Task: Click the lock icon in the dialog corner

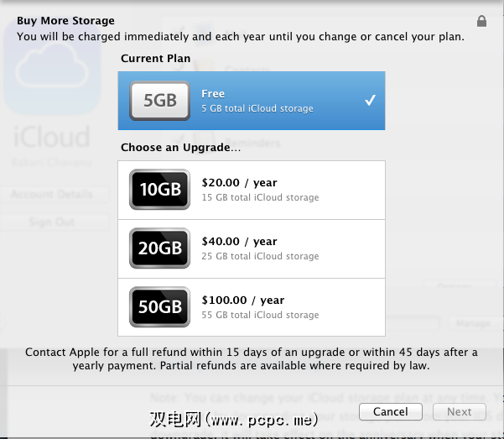Action: (x=481, y=21)
